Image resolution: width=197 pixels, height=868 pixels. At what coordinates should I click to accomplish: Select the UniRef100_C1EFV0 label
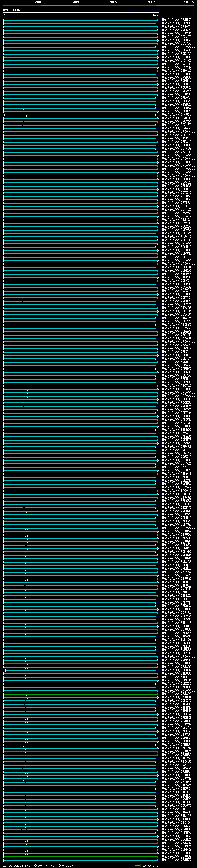pos(177,101)
